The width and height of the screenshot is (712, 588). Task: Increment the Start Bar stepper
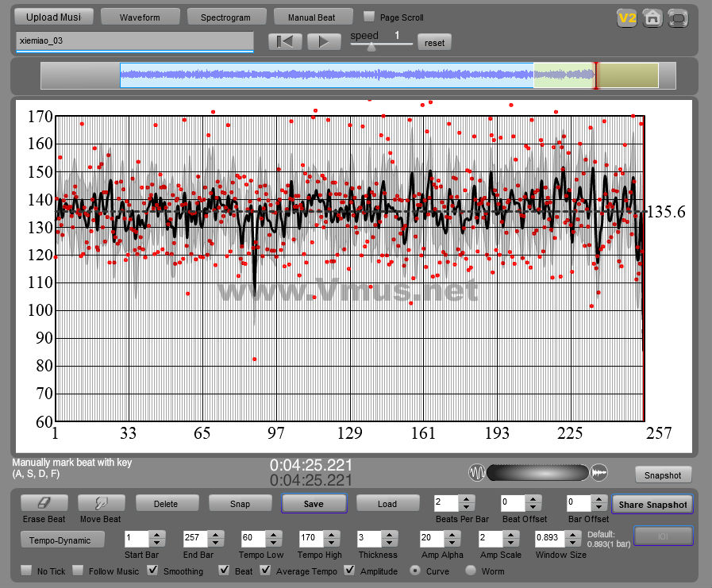point(156,535)
